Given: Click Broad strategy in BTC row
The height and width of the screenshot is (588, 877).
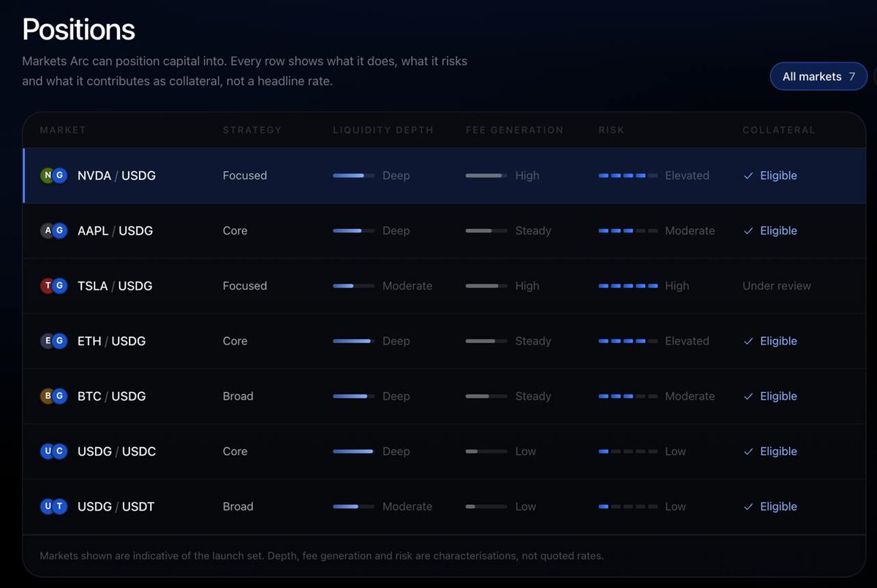Looking at the screenshot, I should (x=238, y=396).
